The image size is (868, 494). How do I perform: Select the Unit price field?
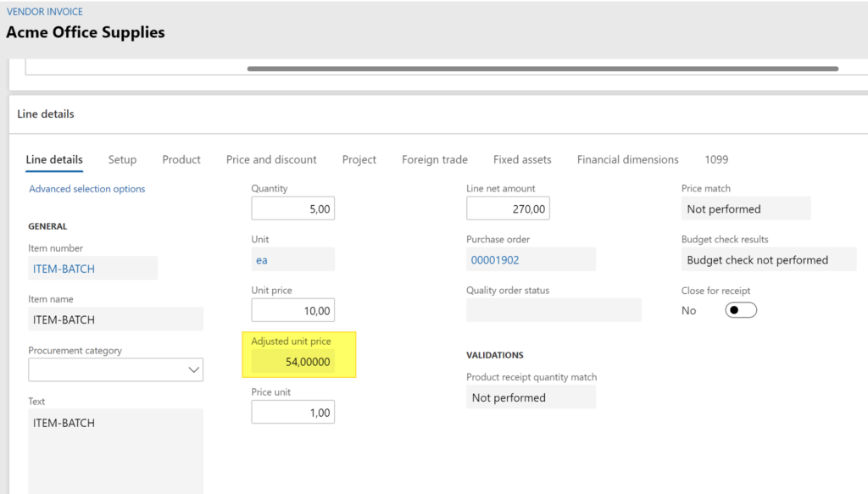click(292, 309)
